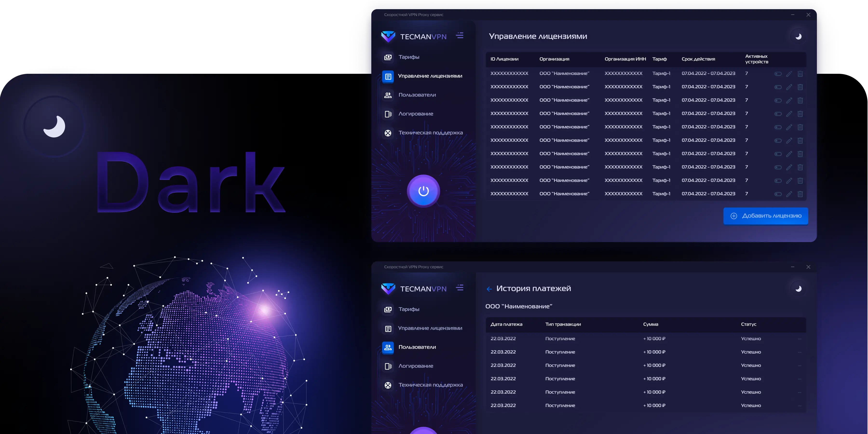Toggle the last license row switch
868x434 pixels.
pyautogui.click(x=778, y=194)
